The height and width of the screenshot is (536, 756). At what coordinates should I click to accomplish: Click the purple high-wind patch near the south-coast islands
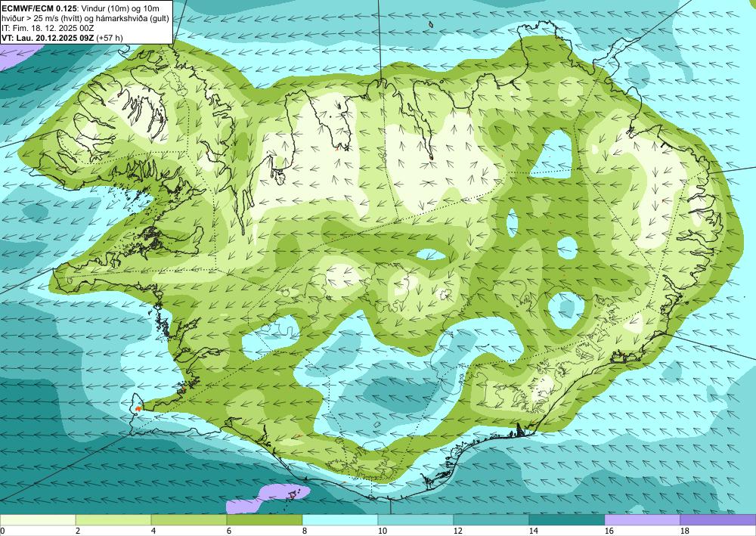pyautogui.click(x=268, y=498)
